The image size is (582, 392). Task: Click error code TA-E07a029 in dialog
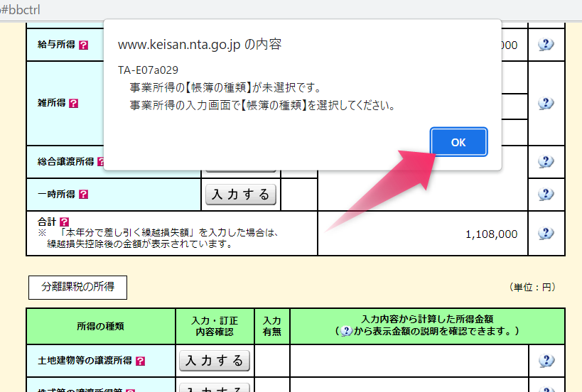[x=148, y=70]
